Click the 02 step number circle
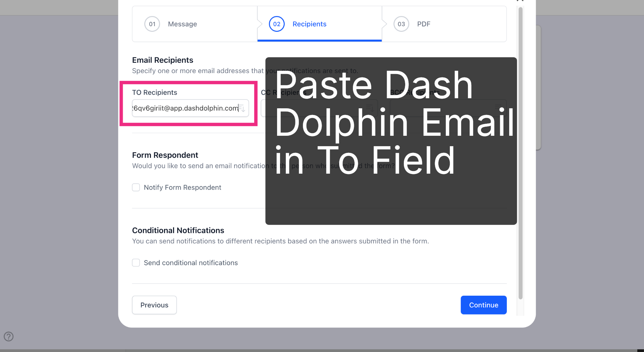Image resolution: width=644 pixels, height=352 pixels. tap(277, 24)
